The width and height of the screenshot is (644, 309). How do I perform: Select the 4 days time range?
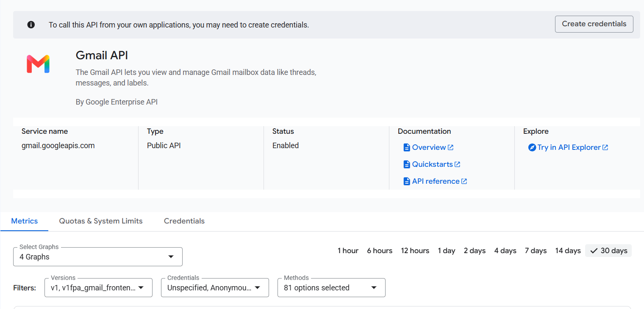pyautogui.click(x=505, y=251)
